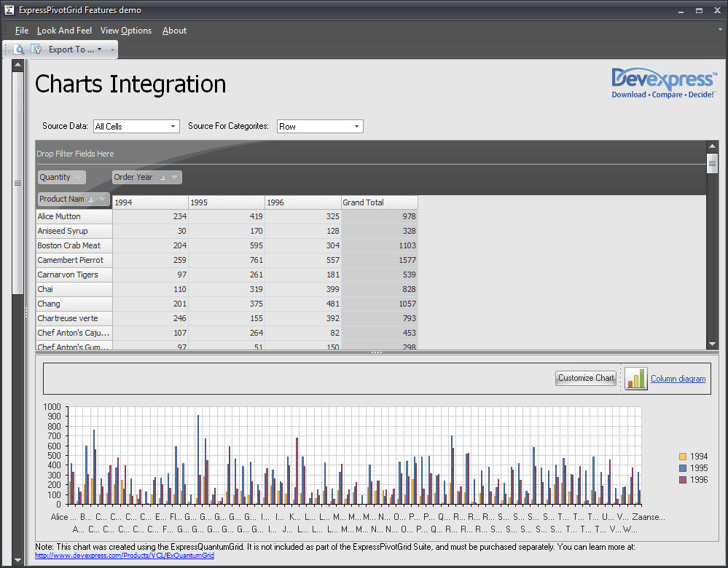Click the cell value 761

point(227,261)
